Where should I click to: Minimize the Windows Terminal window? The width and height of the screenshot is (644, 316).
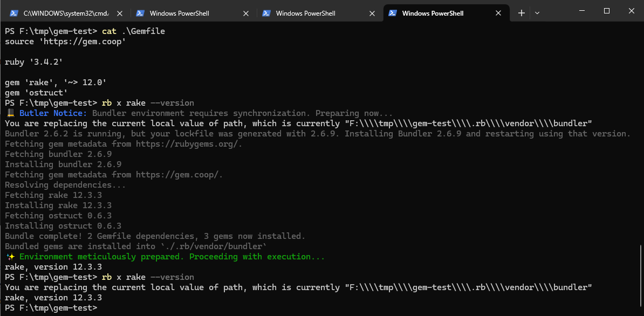coord(581,11)
